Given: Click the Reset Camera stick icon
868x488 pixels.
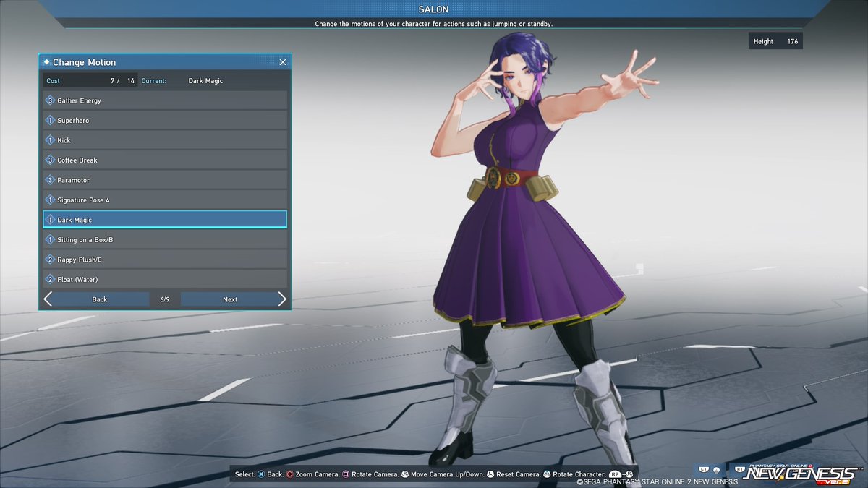Looking at the screenshot, I should click(x=547, y=474).
